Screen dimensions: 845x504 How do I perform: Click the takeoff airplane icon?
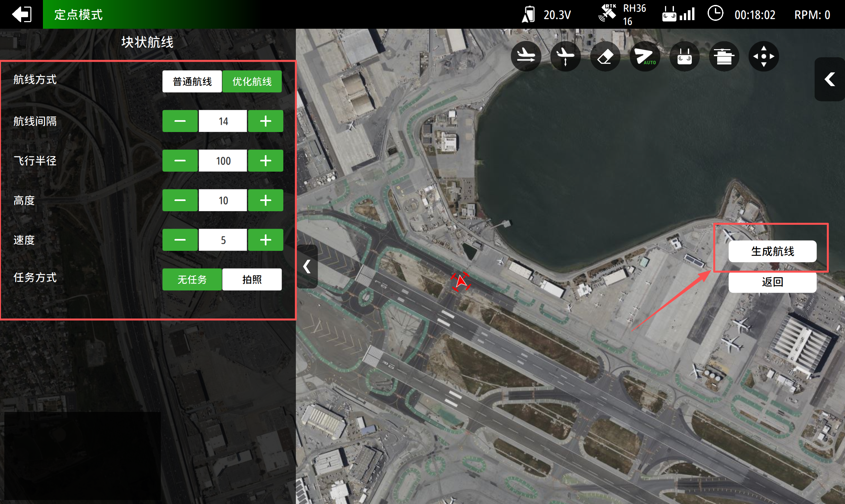coord(526,56)
